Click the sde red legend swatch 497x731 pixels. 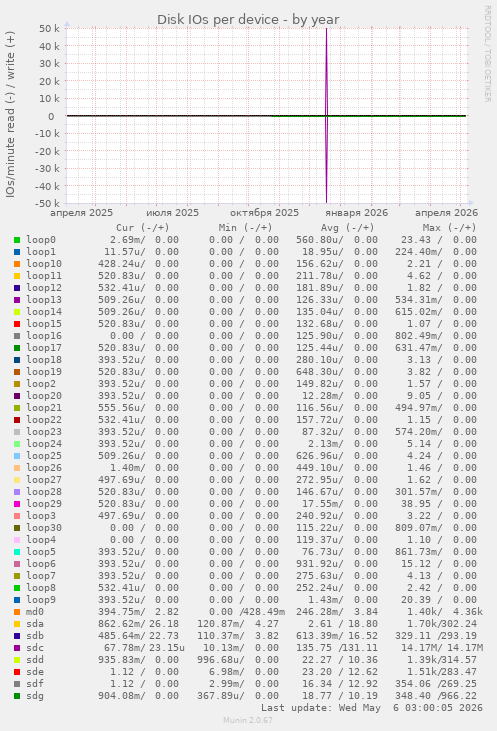pos(17,672)
